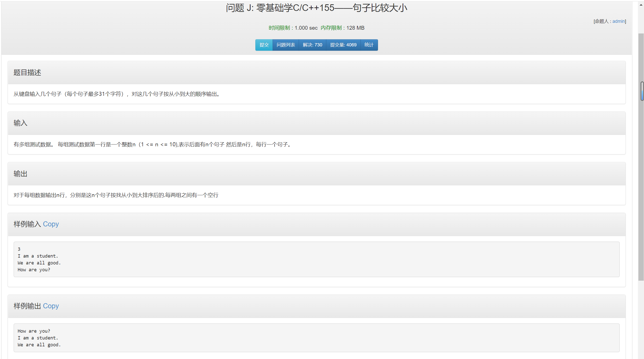Copy the 样例输出 sample output
Screen dimensions: 644x359
[x=51, y=306]
